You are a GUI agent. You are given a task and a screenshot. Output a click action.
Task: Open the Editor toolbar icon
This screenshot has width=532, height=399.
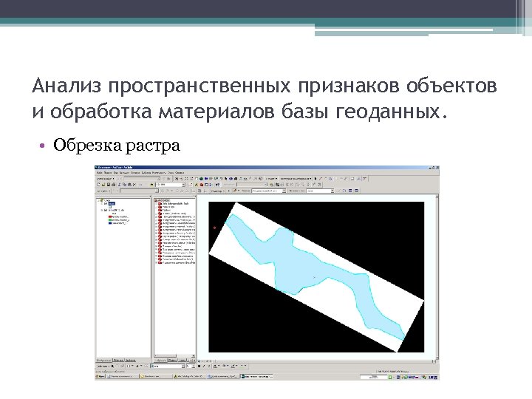[191, 185]
